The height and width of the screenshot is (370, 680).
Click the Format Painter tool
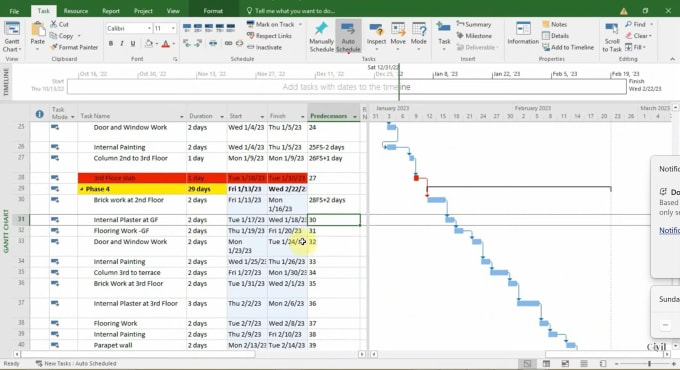[x=74, y=47]
